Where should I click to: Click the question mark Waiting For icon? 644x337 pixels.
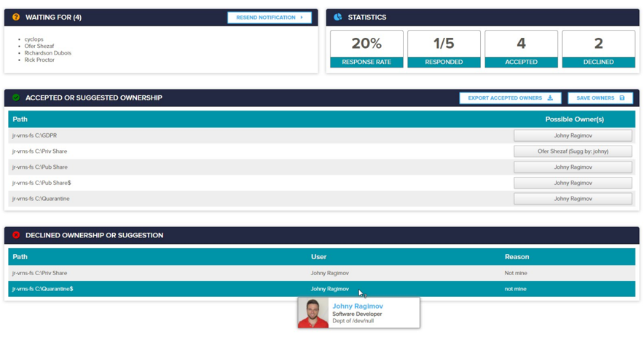click(x=16, y=17)
